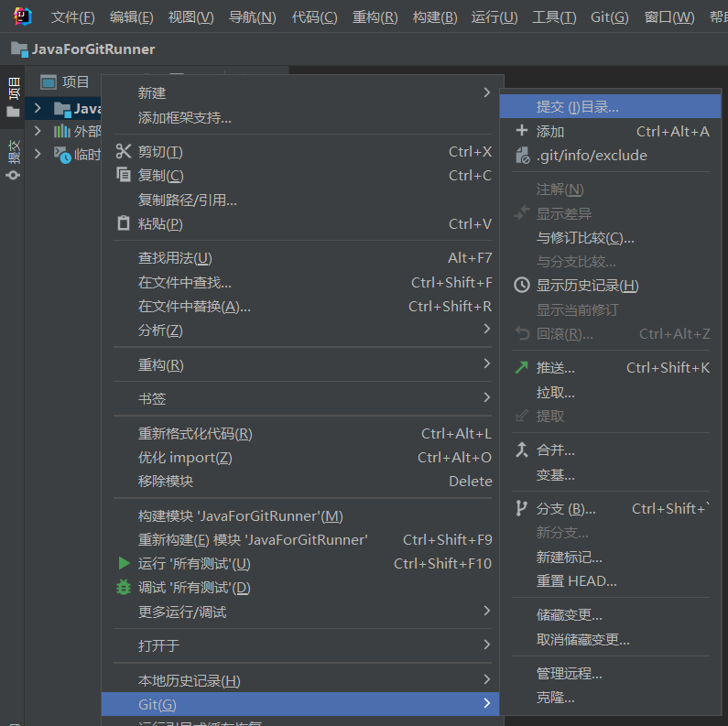Screen dimensions: 728x726
Task: Open the 打开于 submenu
Action: [302, 645]
